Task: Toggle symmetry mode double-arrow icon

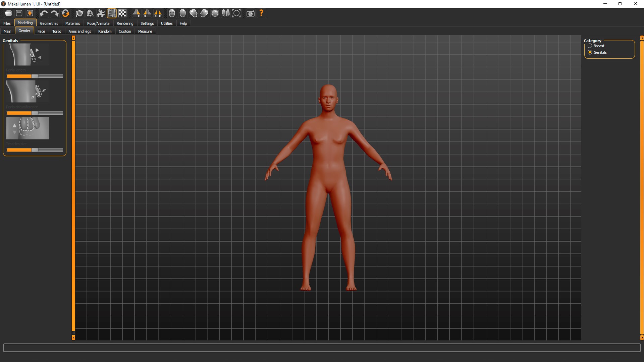Action: (158, 13)
